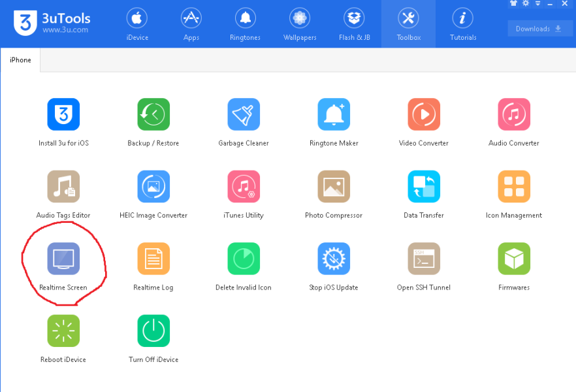Open HEIC Image Converter
The image size is (576, 392).
pos(153,186)
